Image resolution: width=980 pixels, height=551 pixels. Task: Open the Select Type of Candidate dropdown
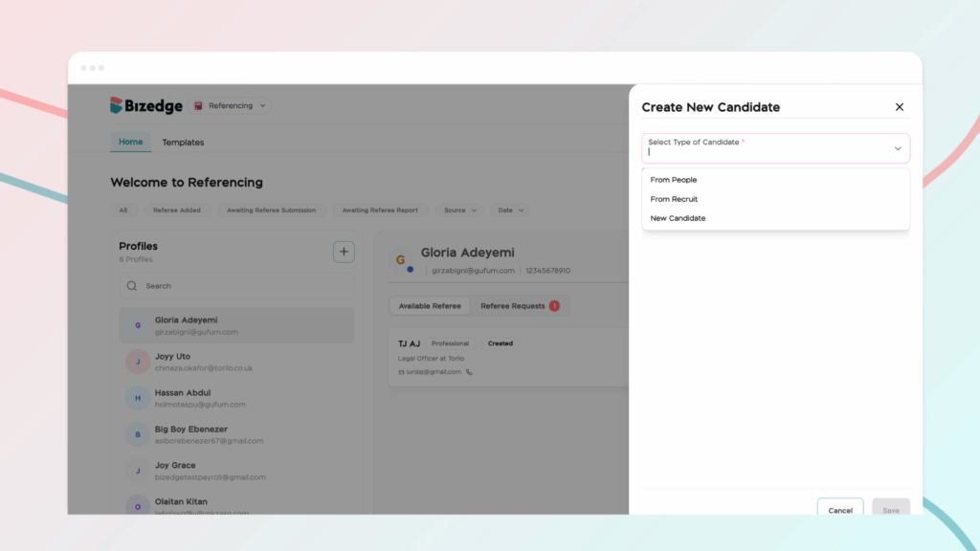click(775, 148)
